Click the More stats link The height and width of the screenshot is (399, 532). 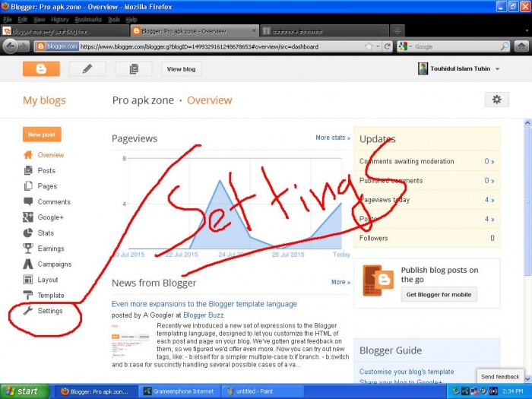(333, 138)
